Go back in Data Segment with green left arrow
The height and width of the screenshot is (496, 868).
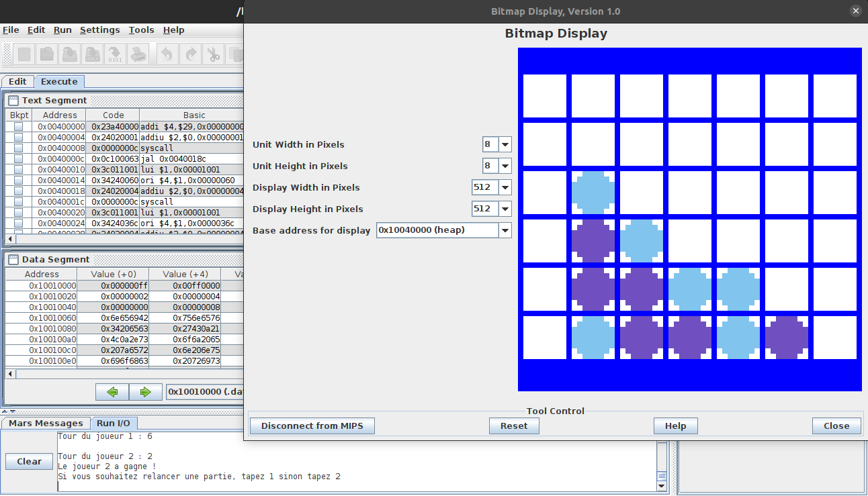point(112,391)
